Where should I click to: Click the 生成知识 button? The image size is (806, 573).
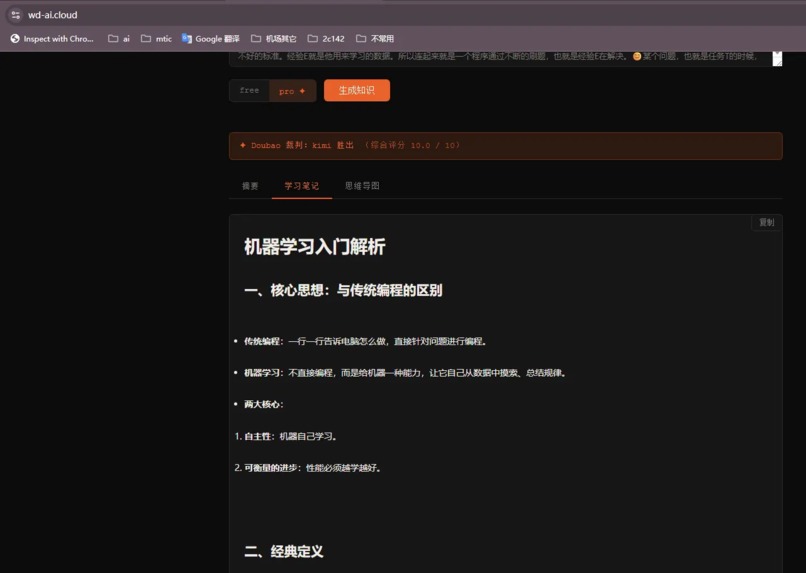[x=357, y=90]
